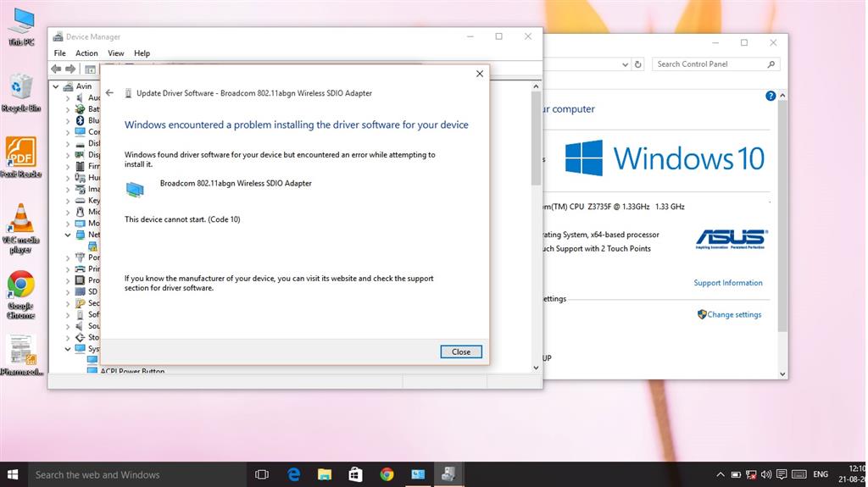This screenshot has width=868, height=487.
Task: Expand the Por... tree node
Action: [x=68, y=257]
